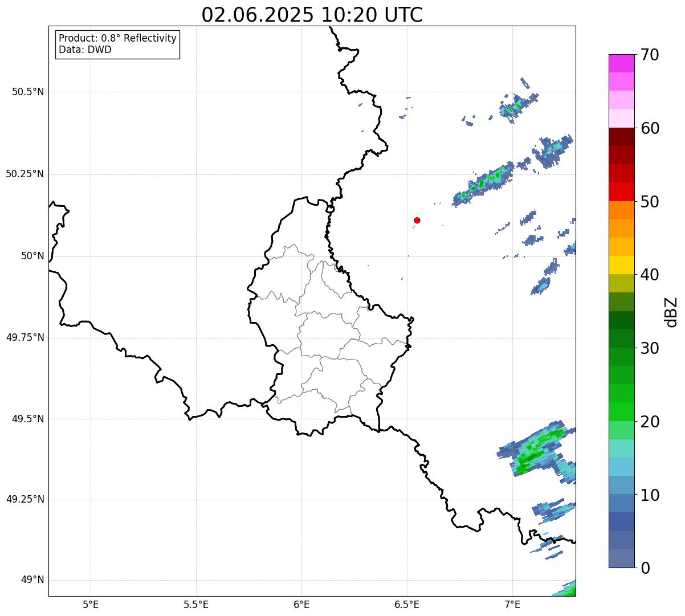This screenshot has width=685, height=616.
Task: Click the dark maroon colorbar segment below 60
Action: [622, 137]
